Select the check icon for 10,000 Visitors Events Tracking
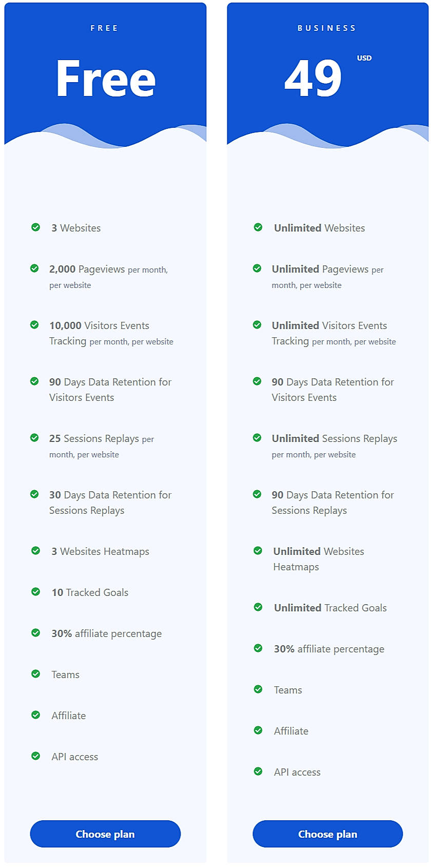Image resolution: width=432 pixels, height=868 pixels. coord(35,324)
